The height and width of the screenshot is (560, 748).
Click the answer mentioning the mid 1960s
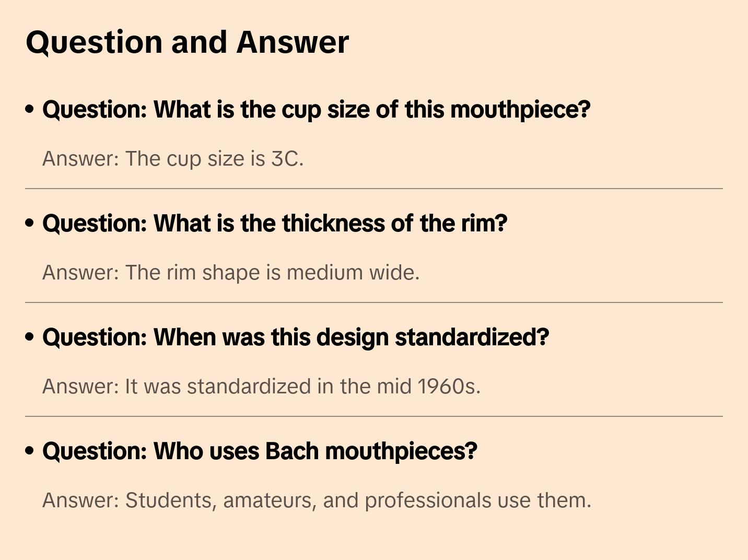pos(261,387)
